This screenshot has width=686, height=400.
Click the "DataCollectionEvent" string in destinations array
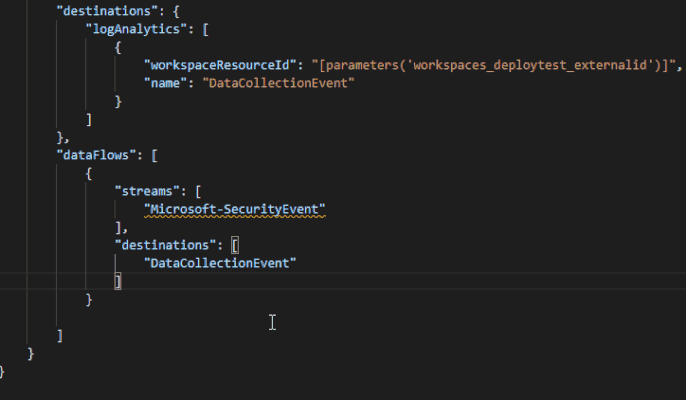tap(220, 263)
